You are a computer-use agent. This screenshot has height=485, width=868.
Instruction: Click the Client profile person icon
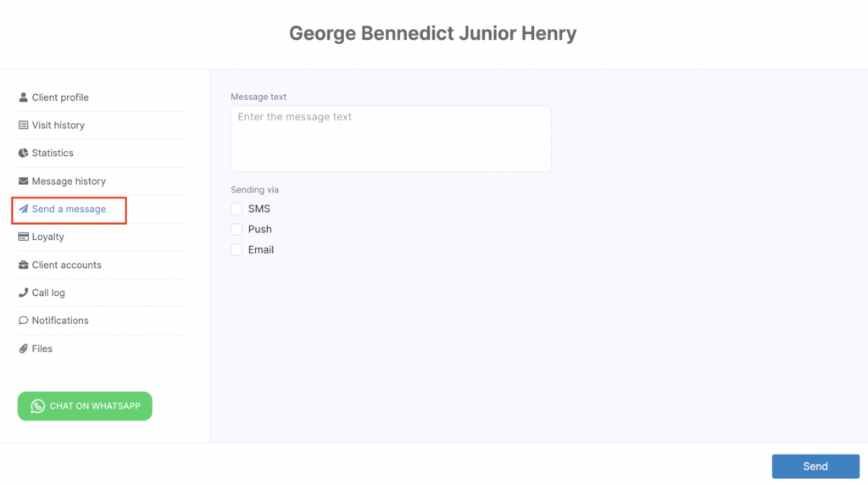[x=24, y=98]
